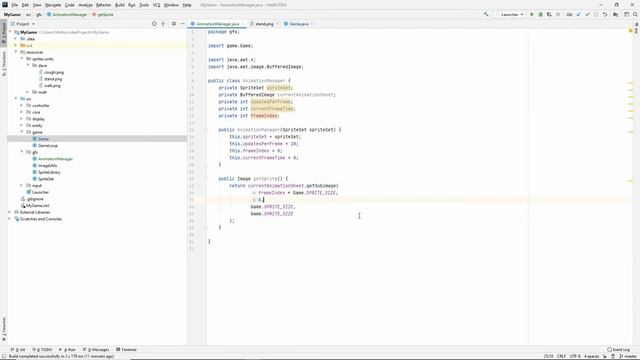Switch to the Game.java editor tab
This screenshot has height=360, width=640.
click(x=298, y=24)
